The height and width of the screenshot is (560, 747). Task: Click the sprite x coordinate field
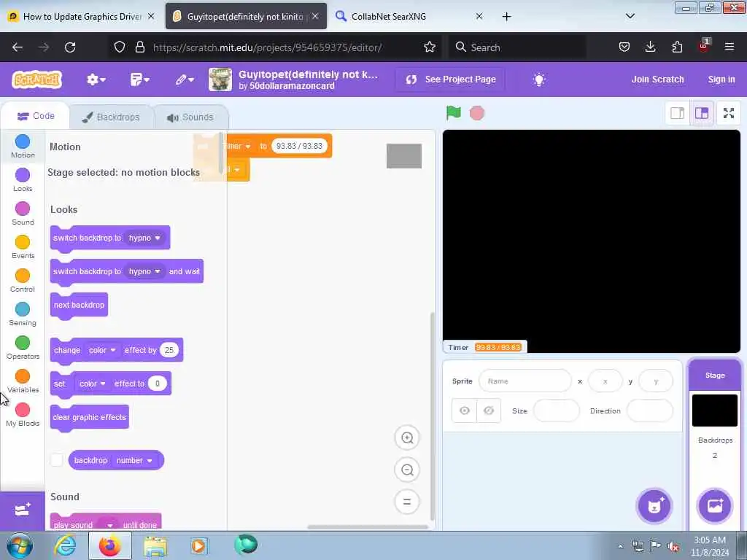pos(605,381)
